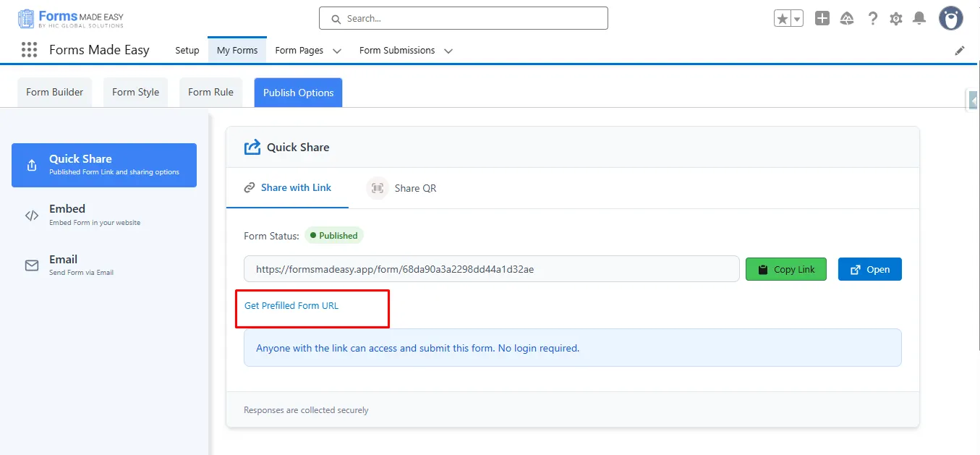Screen dimensions: 980x455
Task: Open the Trailhead guidance icon
Action: (847, 19)
